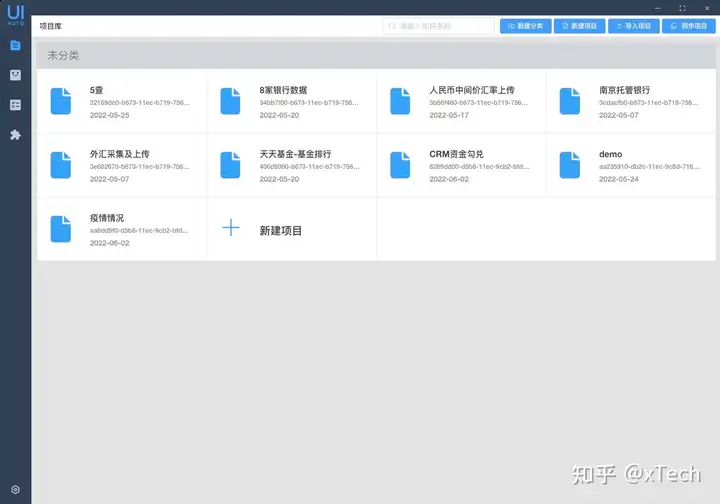This screenshot has height=504, width=720.
Task: Open settings gear at sidebar bottom
Action: coord(15,489)
